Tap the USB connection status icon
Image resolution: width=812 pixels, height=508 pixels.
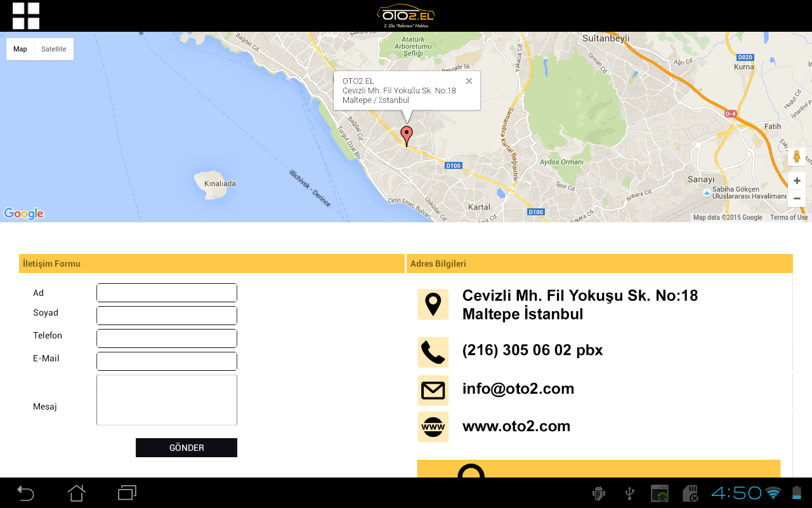pyautogui.click(x=630, y=493)
